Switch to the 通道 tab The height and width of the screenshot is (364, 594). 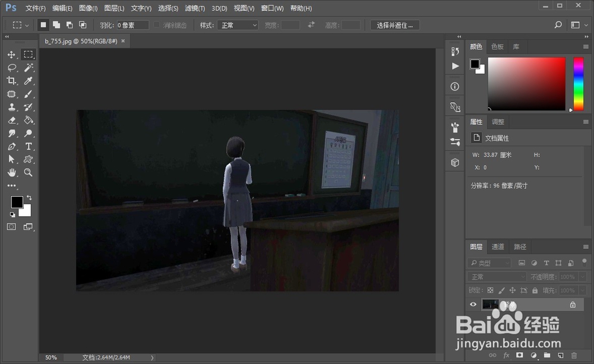click(x=498, y=246)
